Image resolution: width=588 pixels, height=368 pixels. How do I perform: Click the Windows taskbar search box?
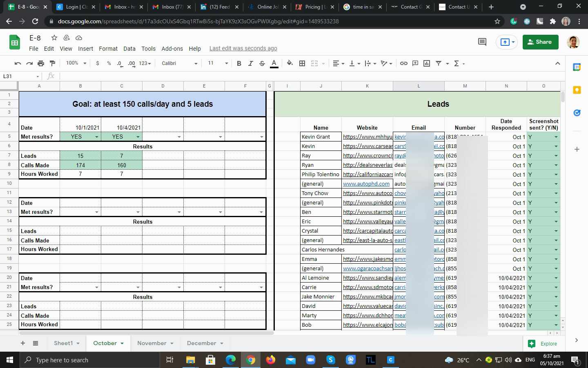[90, 360]
